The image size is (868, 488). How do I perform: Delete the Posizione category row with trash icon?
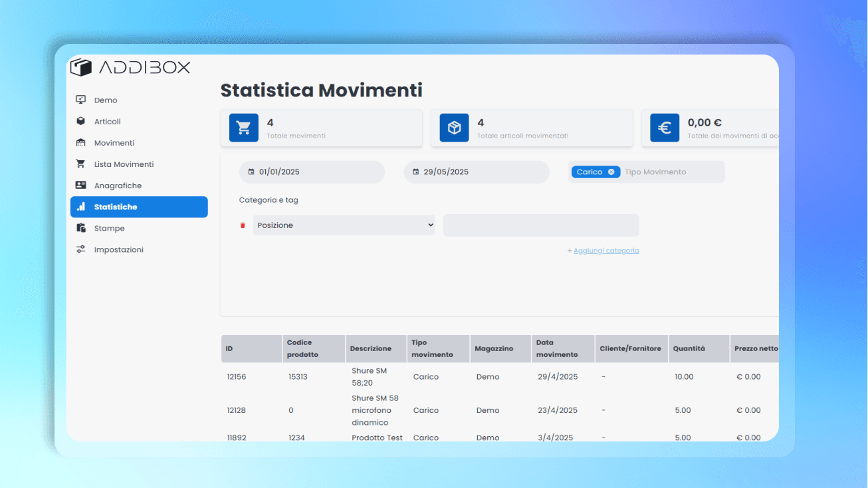(x=243, y=225)
